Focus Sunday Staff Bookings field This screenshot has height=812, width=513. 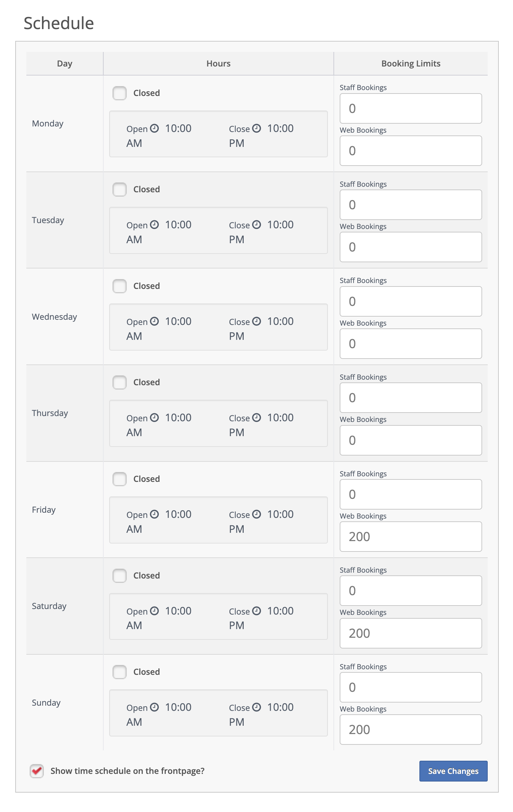pyautogui.click(x=411, y=687)
